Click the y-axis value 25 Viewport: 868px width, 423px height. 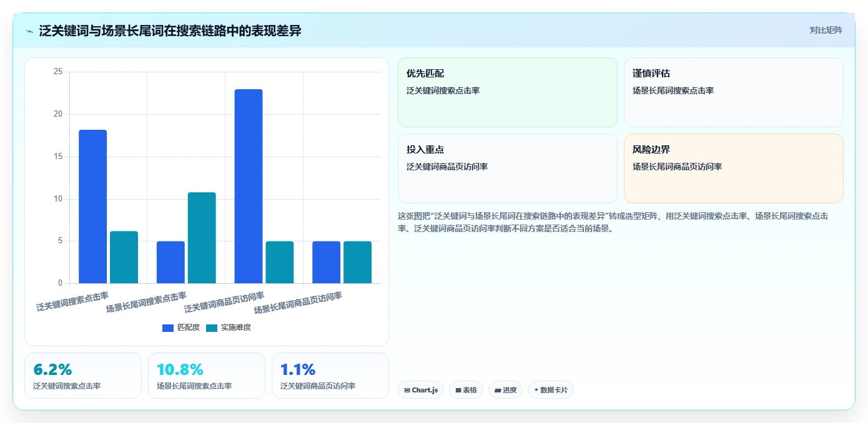click(58, 72)
